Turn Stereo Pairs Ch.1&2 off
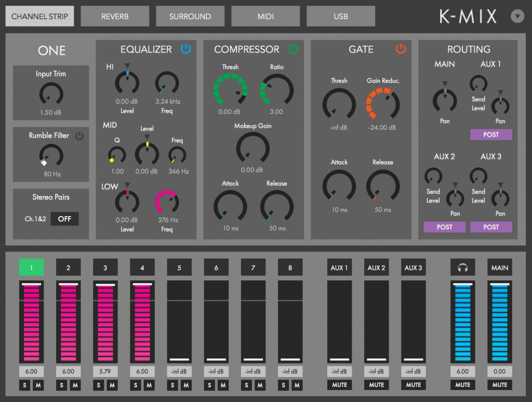Screen dimensions: 532x402 click(x=64, y=219)
